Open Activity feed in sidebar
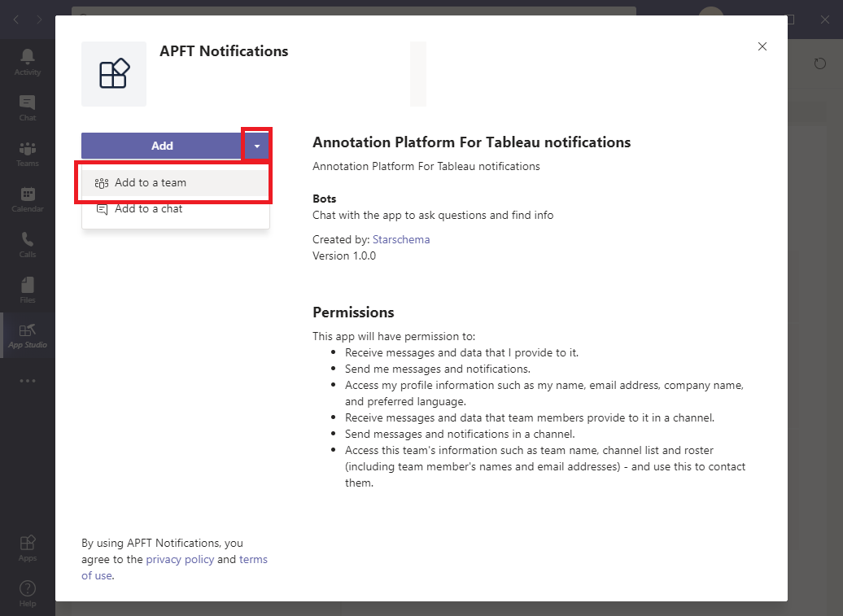Image resolution: width=843 pixels, height=616 pixels. [28, 61]
